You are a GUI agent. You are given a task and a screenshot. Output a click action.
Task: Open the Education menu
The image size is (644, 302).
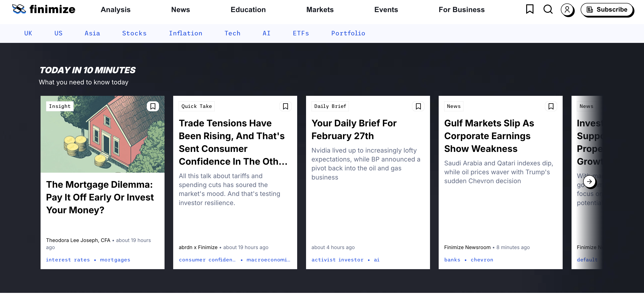coord(248,10)
